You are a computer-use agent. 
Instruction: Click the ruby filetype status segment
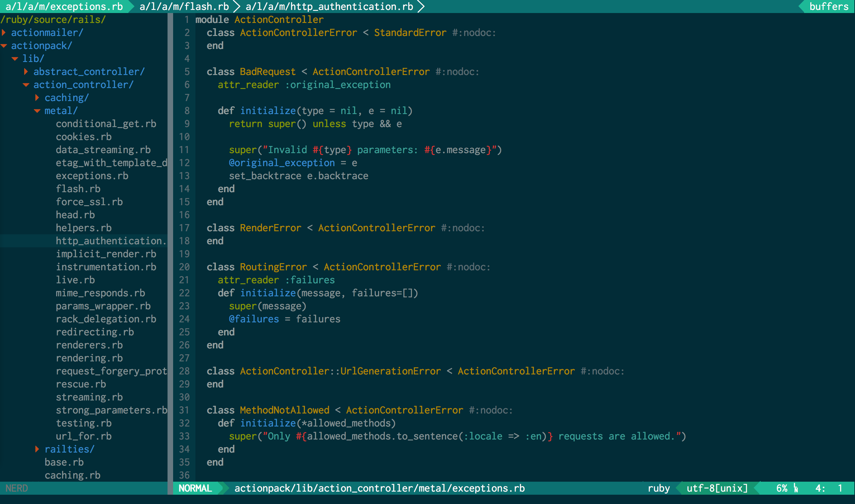pyautogui.click(x=658, y=489)
